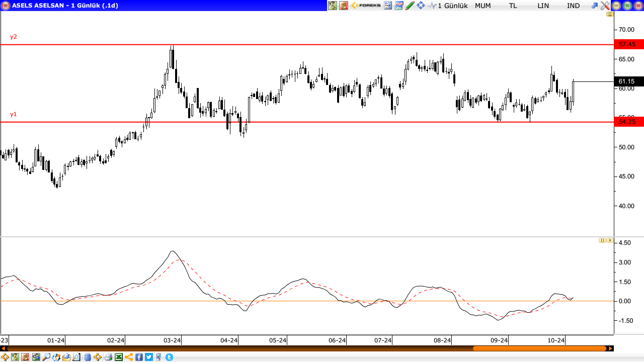644x362 pixels.
Task: Click the [] button at the top of the price panel
Action: 609,14
